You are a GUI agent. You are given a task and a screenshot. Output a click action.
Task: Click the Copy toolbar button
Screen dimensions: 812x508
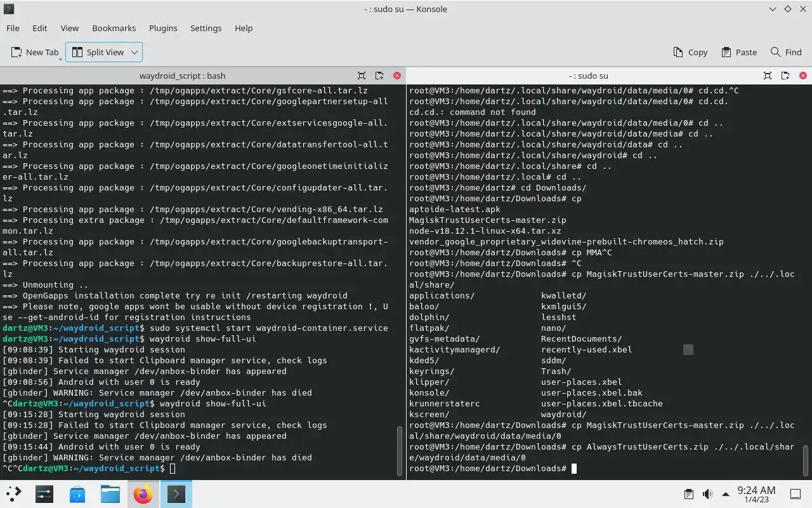pos(690,52)
